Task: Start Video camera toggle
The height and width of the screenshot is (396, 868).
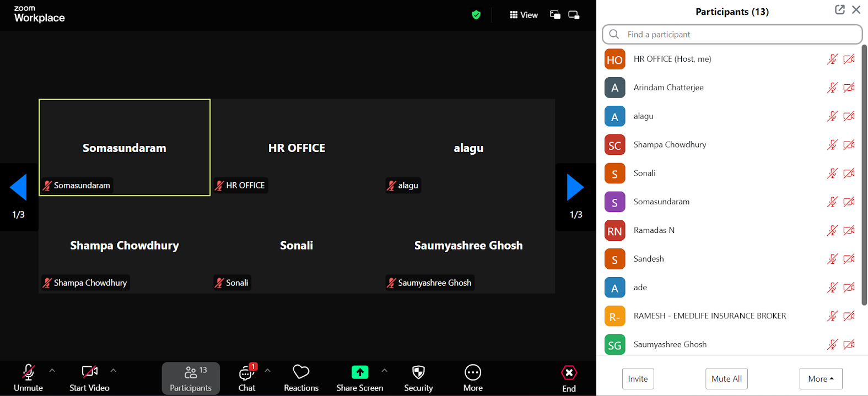Action: click(89, 372)
